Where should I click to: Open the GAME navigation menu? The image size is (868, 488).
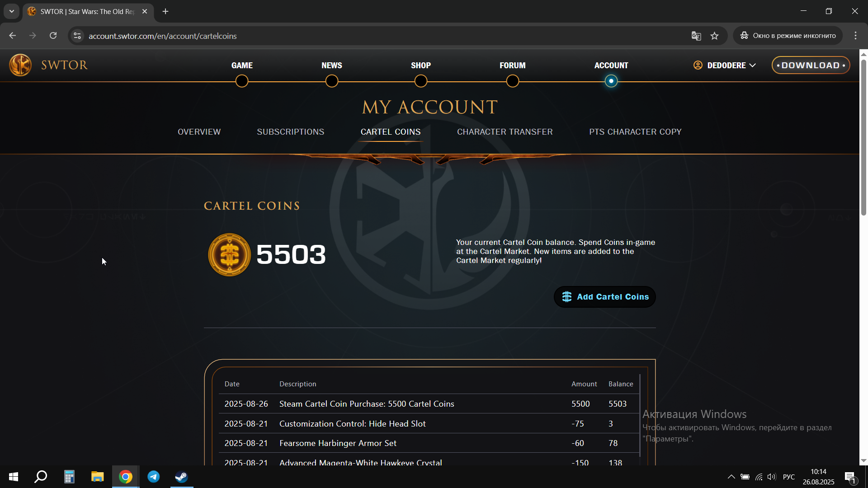242,66
